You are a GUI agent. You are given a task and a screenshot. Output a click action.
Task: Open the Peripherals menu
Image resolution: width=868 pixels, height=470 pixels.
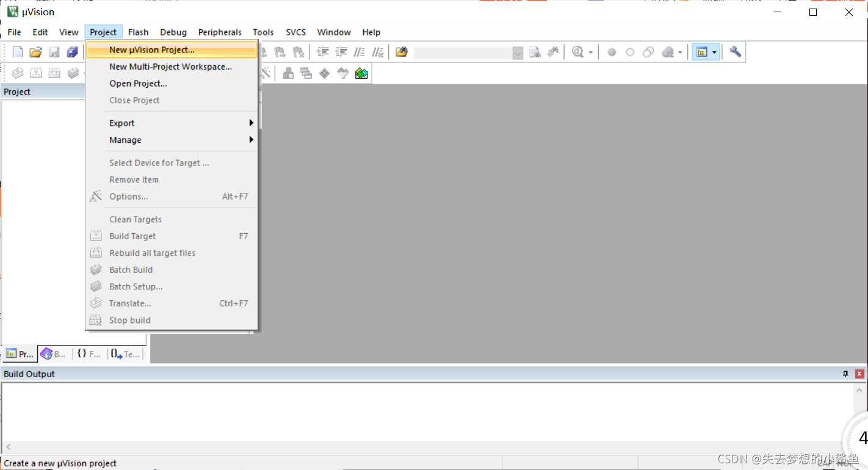point(220,32)
